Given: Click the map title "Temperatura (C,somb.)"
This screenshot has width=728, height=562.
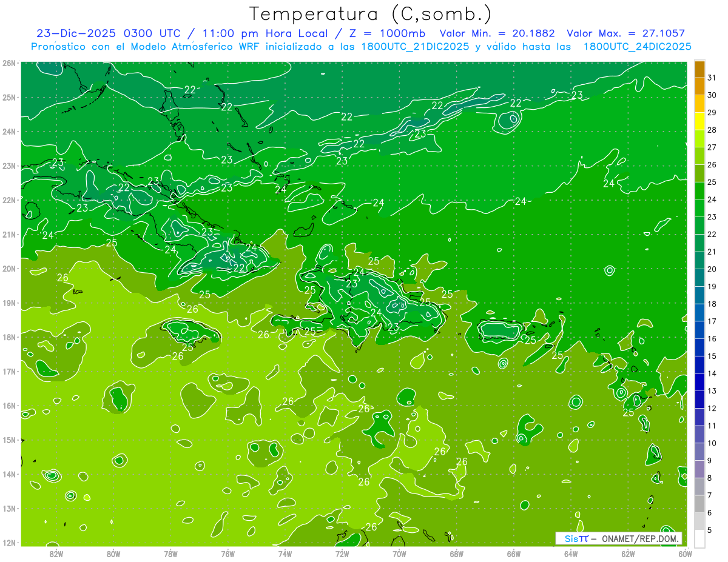Looking at the screenshot, I should click(371, 14).
